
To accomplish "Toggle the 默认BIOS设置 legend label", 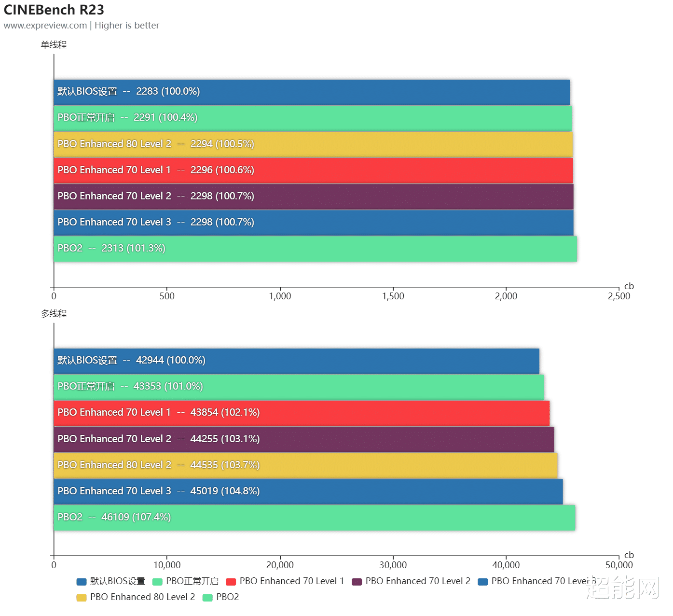I will pyautogui.click(x=118, y=581).
